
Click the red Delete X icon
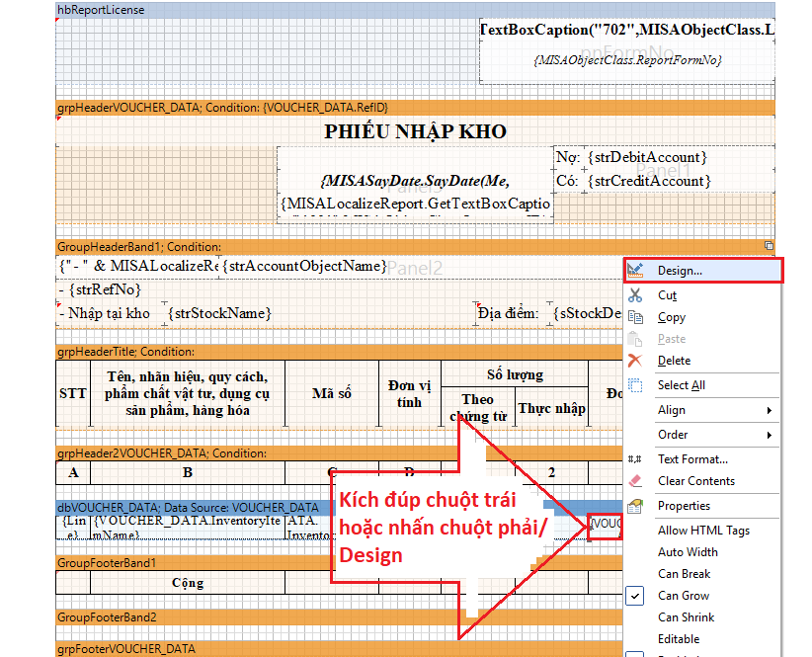(x=635, y=360)
